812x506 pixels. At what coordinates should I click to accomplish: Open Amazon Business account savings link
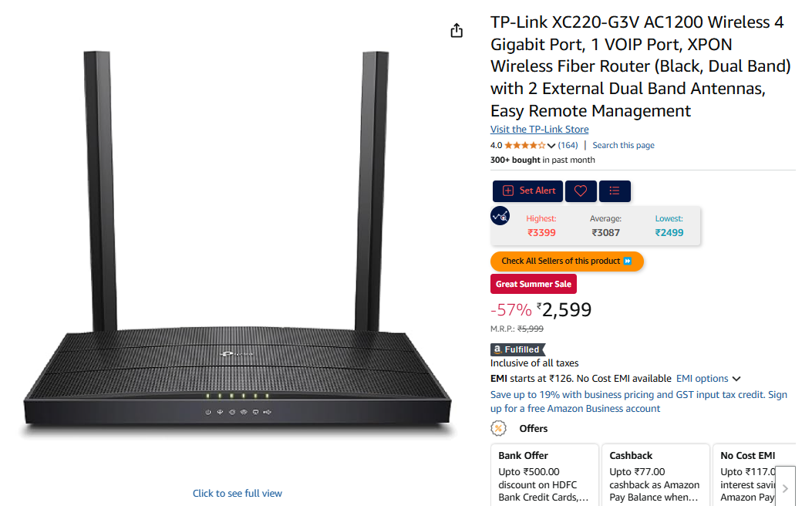click(638, 401)
